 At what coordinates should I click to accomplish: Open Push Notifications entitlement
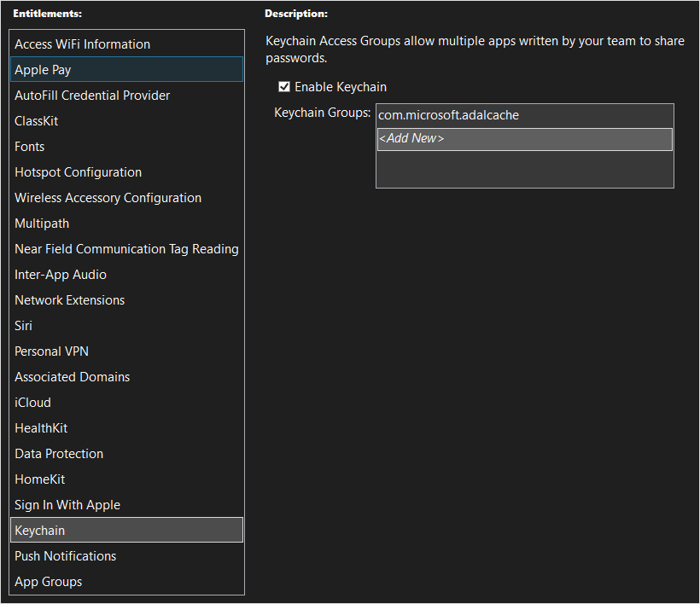tap(65, 556)
